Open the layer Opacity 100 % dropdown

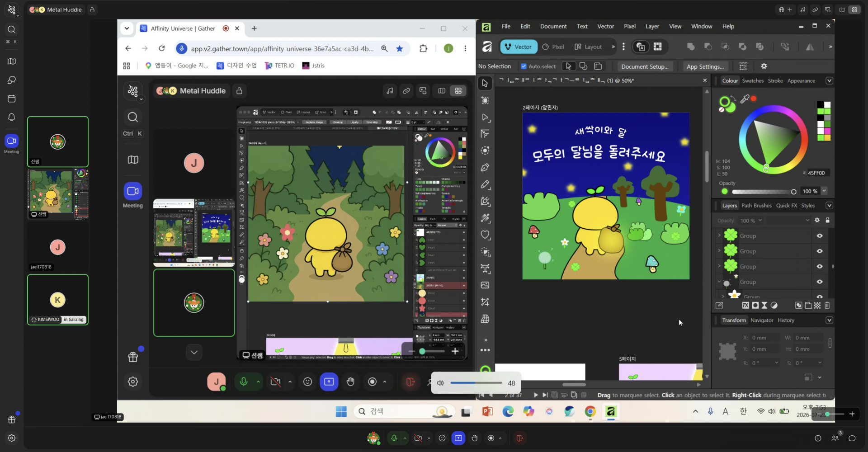760,221
